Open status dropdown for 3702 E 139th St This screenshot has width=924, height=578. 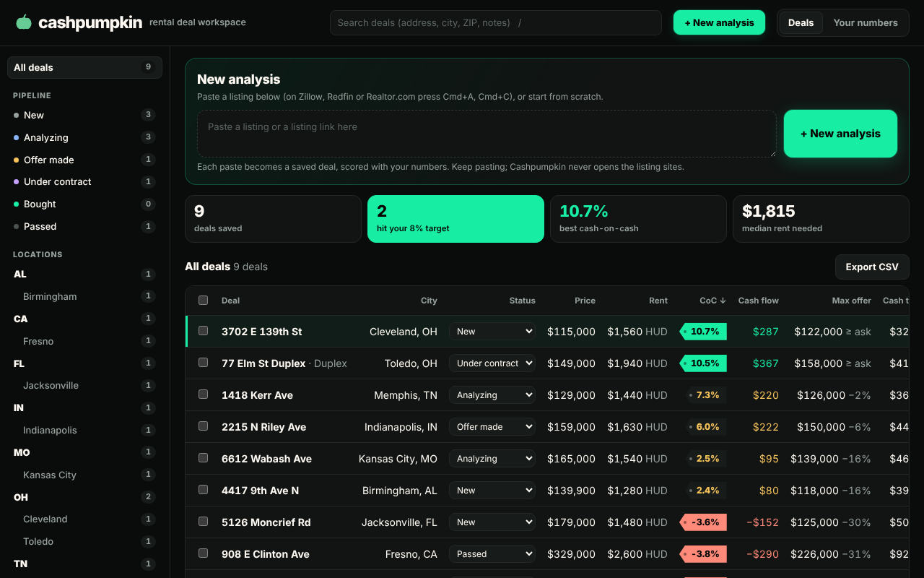(492, 332)
